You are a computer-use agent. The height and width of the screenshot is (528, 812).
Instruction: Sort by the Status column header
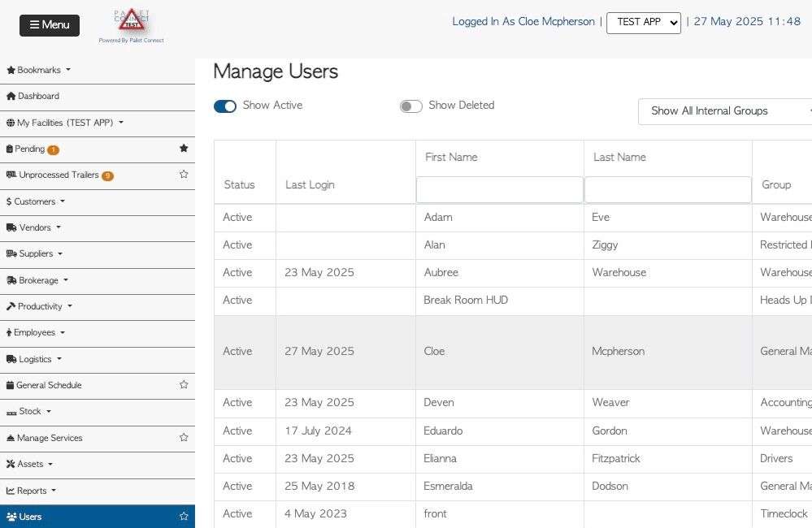(239, 185)
